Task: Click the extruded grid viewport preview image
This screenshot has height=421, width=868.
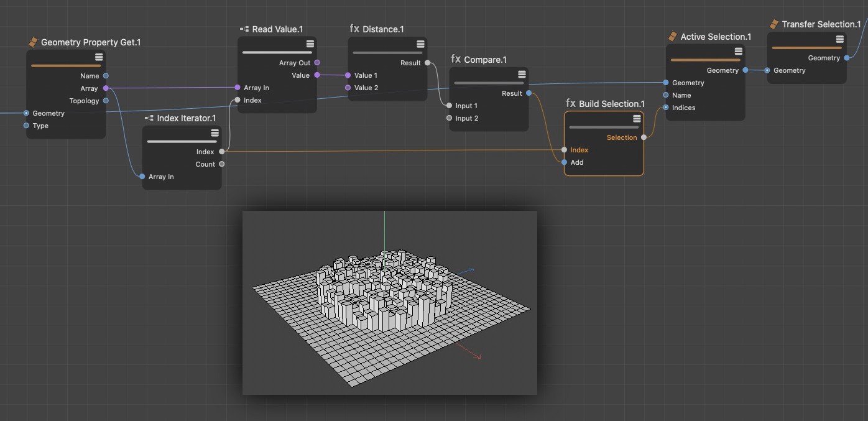Action: click(x=389, y=302)
